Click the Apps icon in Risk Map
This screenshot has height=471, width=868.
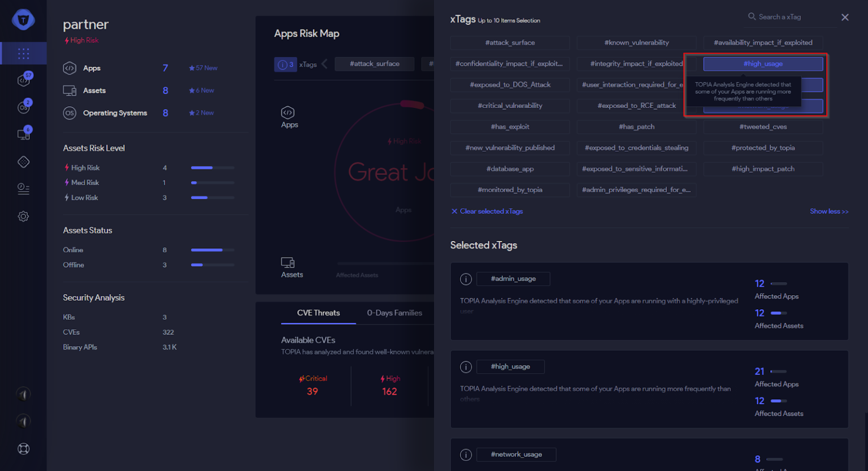tap(288, 112)
